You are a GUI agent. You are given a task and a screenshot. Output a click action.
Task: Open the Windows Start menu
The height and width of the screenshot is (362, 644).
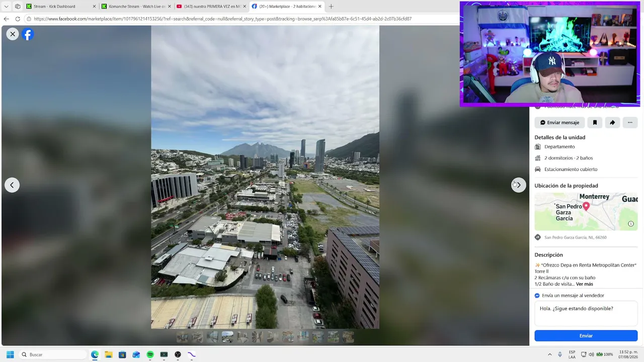coord(10,354)
